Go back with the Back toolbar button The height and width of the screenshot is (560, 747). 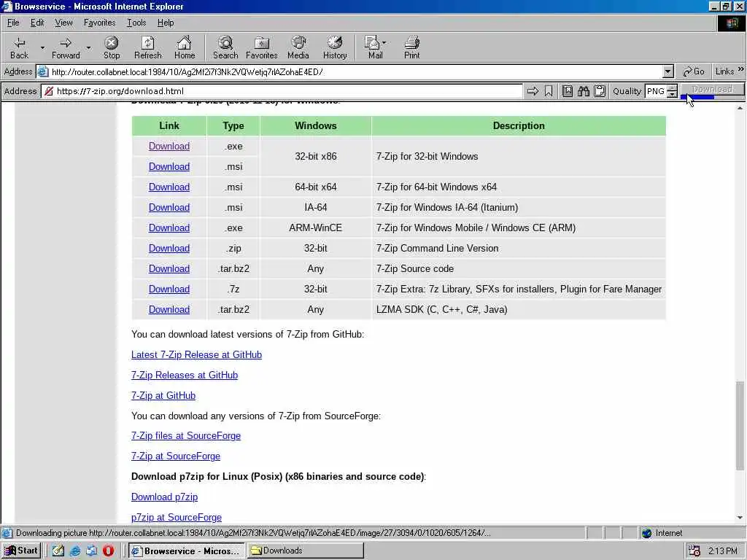(19, 47)
